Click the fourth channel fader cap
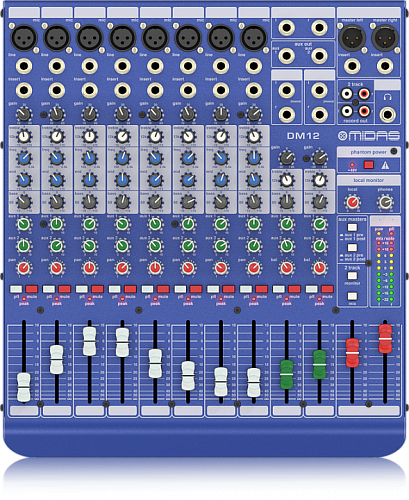The width and height of the screenshot is (409, 500). [x=122, y=342]
